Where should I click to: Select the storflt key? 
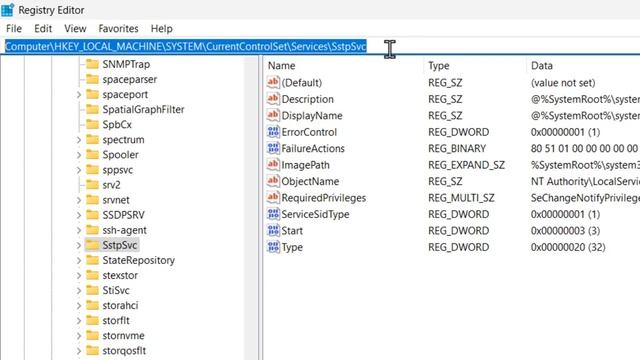pyautogui.click(x=116, y=321)
